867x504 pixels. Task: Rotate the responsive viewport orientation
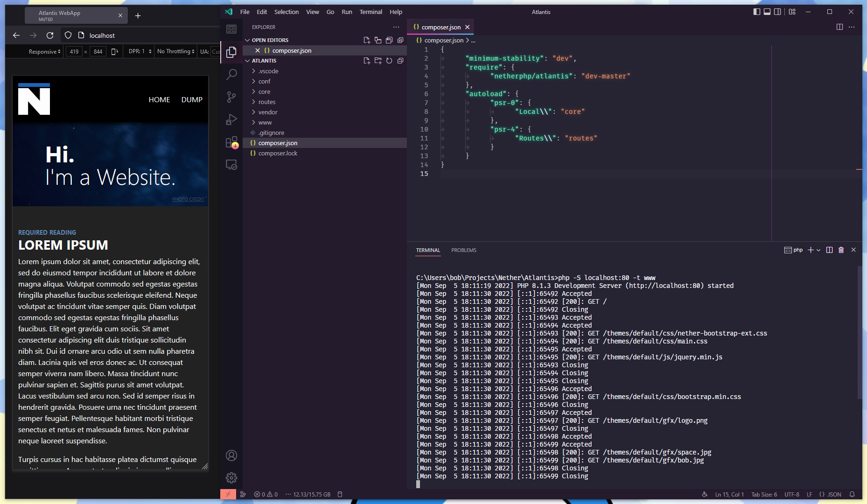[114, 51]
